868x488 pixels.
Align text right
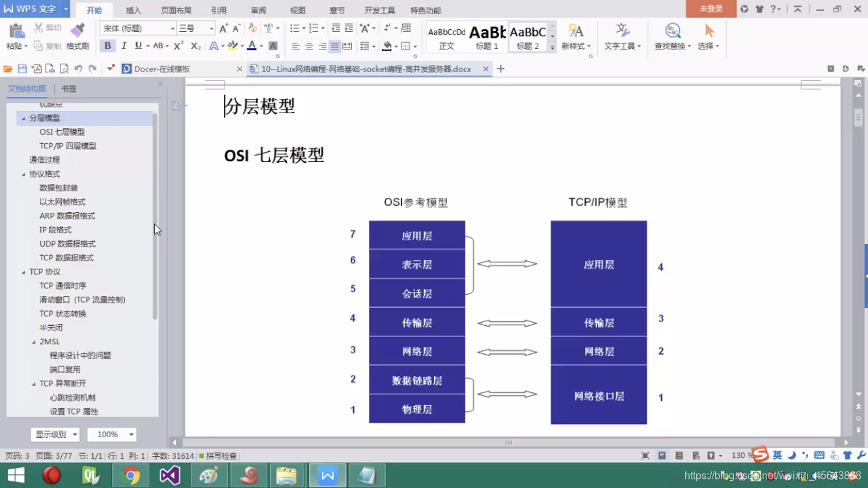322,46
